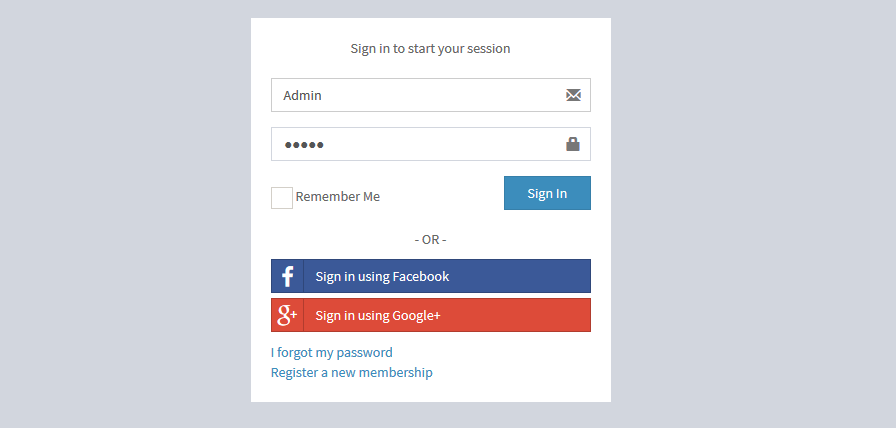Click the envelope icon in the username field

573,95
